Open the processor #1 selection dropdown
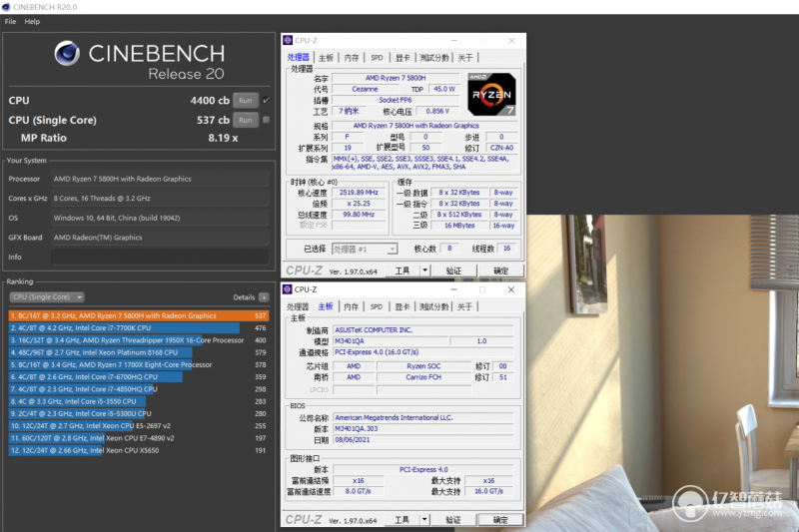The image size is (799, 532). (365, 249)
